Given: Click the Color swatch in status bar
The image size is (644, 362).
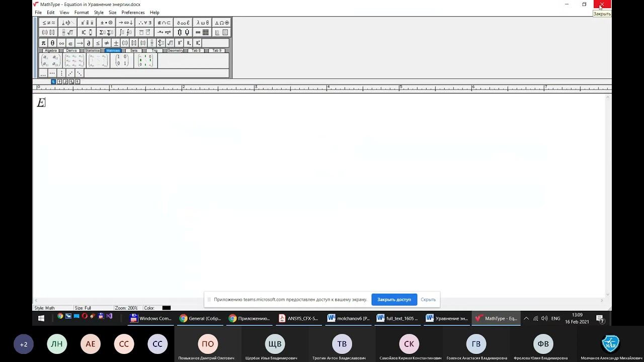Looking at the screenshot, I should pyautogui.click(x=167, y=308).
